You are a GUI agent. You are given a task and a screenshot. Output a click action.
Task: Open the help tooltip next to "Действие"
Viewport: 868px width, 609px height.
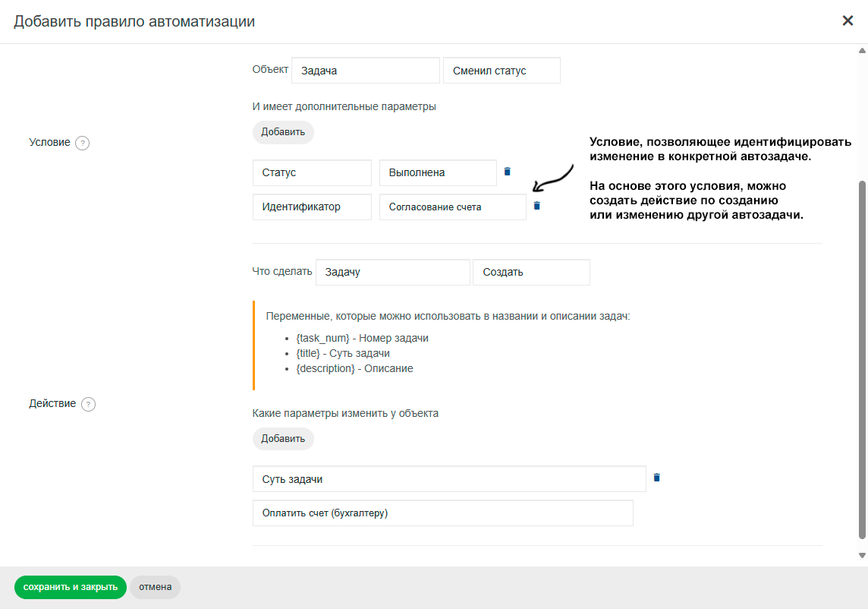[x=89, y=403]
